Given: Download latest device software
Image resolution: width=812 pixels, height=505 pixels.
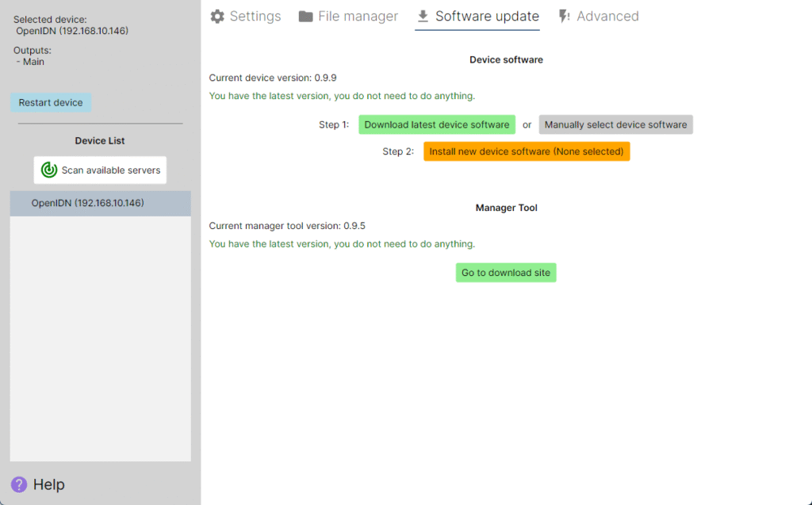Looking at the screenshot, I should click(x=437, y=124).
